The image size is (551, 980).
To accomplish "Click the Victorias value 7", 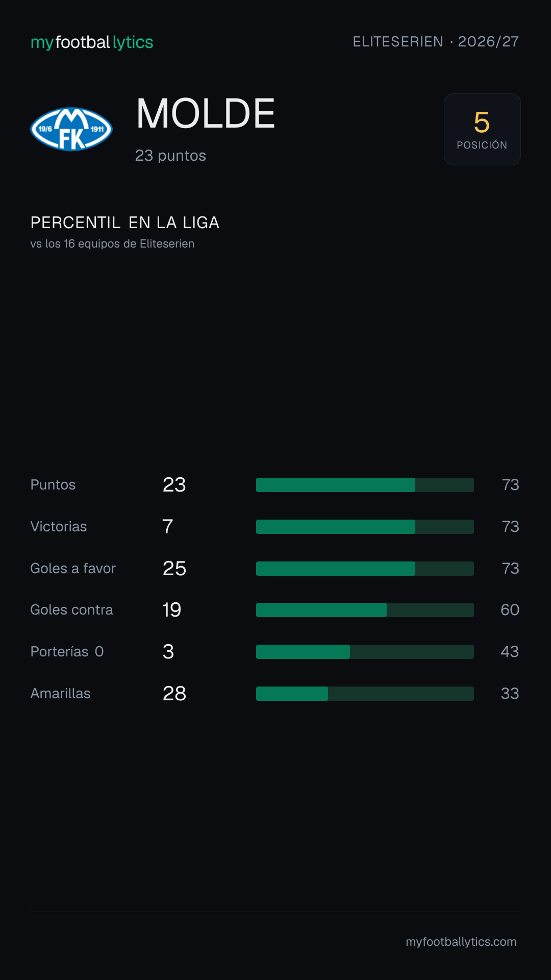I will click(x=168, y=527).
